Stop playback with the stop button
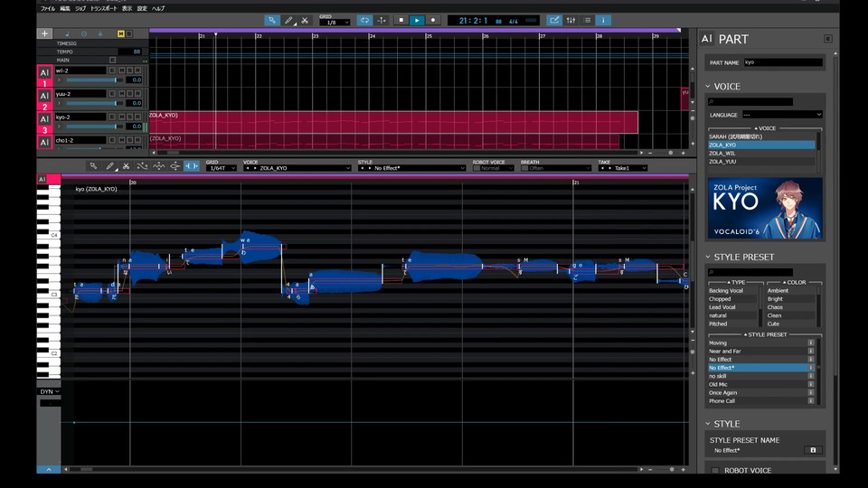The height and width of the screenshot is (488, 868). 401,21
